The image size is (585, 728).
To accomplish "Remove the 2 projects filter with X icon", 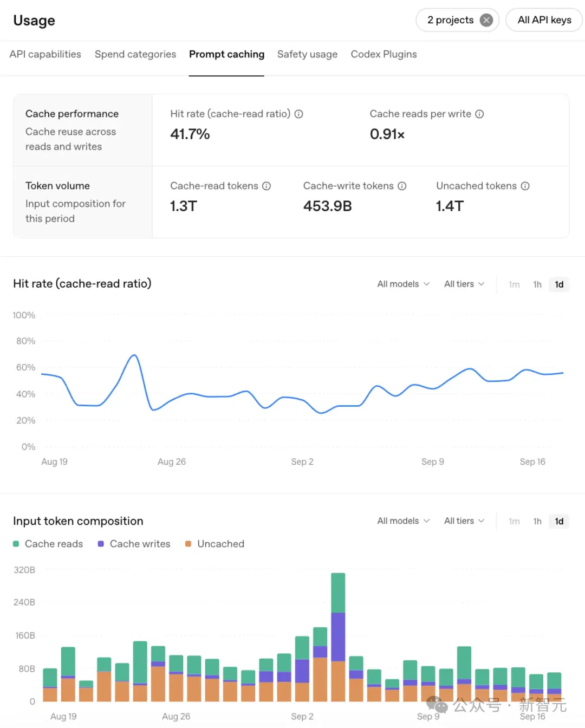I will pyautogui.click(x=486, y=20).
